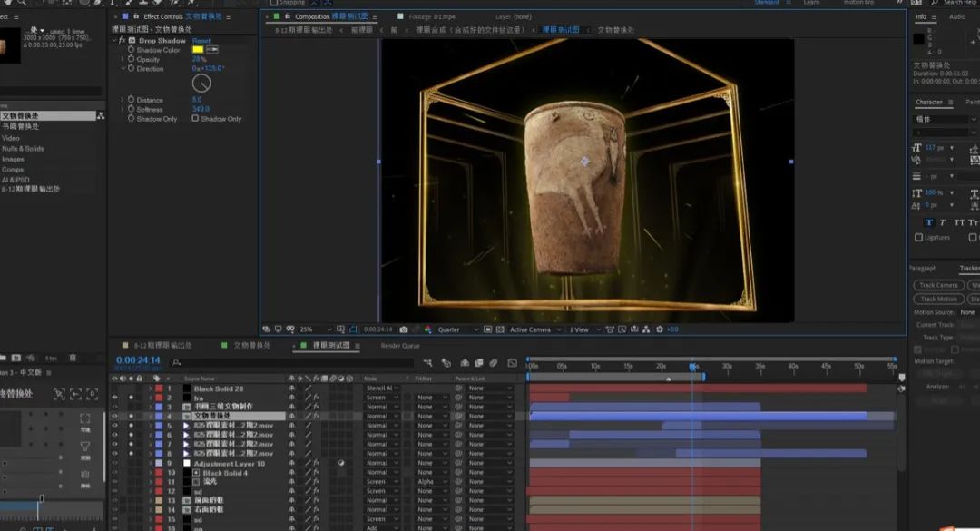Click the Shadow Color eyedropper icon
This screenshot has width=980, height=531.
pos(213,50)
